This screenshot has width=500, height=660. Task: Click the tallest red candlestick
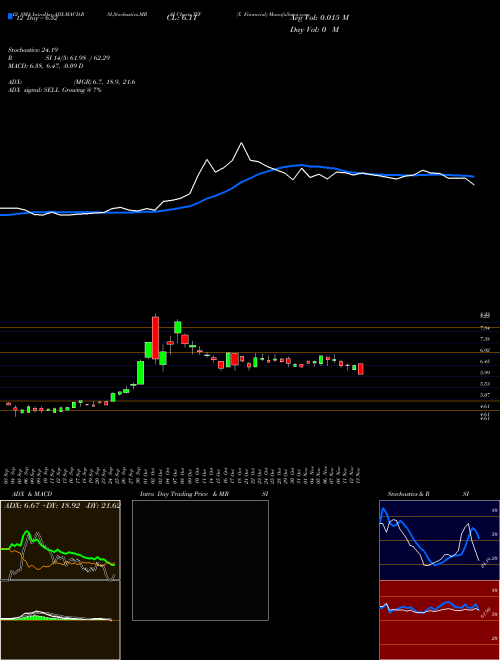pyautogui.click(x=155, y=338)
